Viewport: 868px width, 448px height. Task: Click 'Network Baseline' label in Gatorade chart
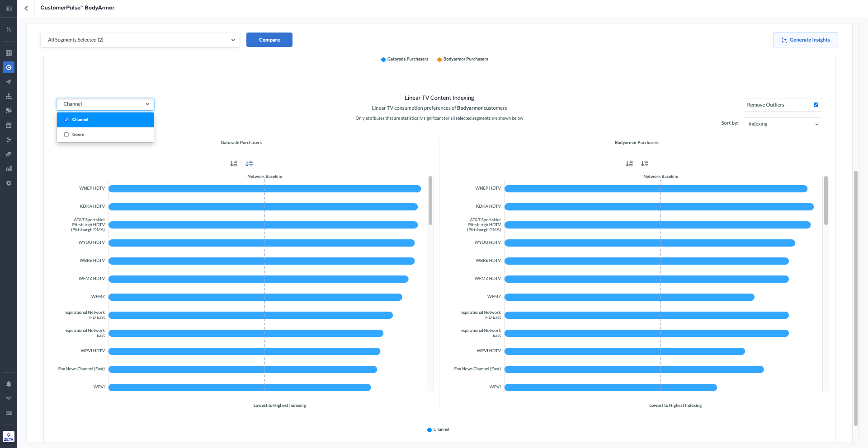click(x=264, y=177)
